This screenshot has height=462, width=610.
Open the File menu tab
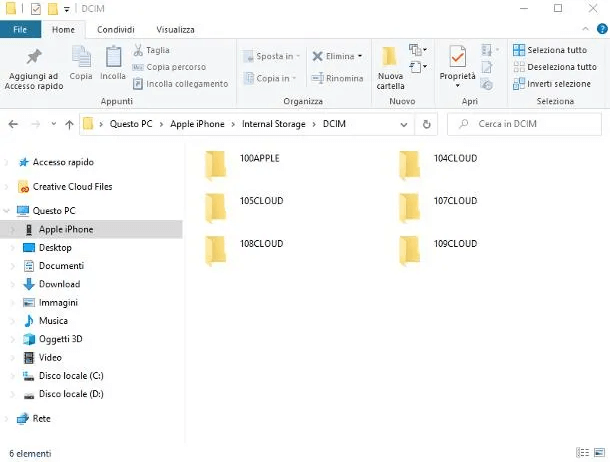tap(20, 30)
